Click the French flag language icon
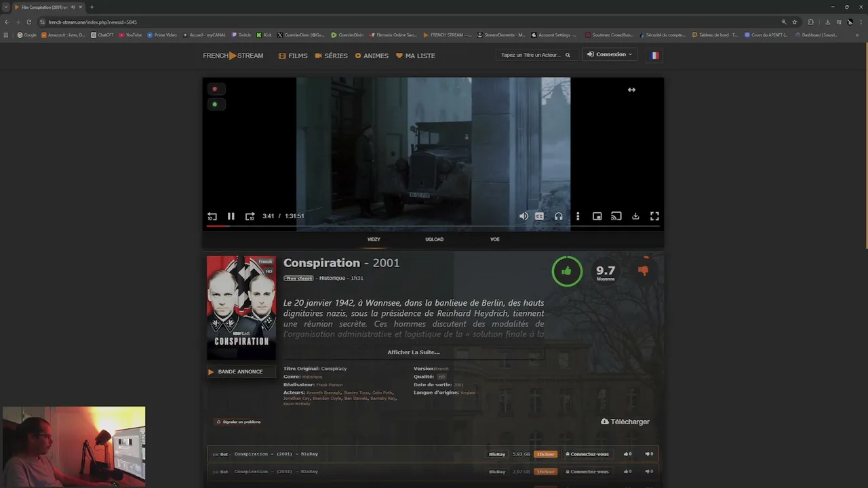 click(x=654, y=56)
